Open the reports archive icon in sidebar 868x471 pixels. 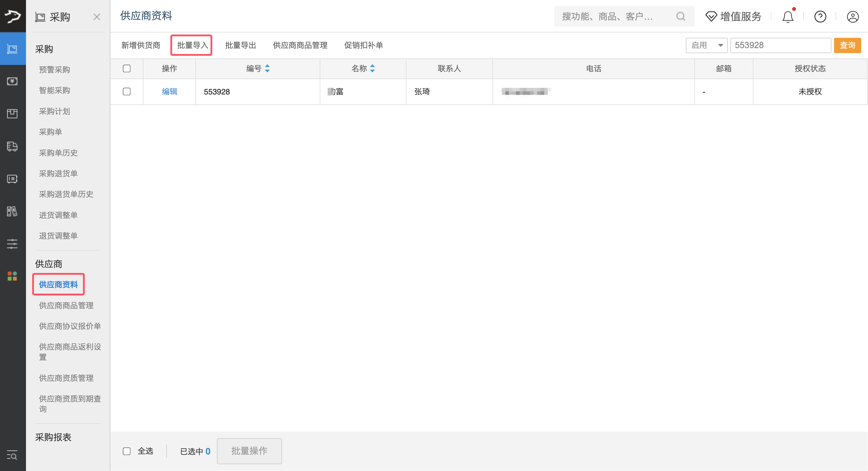12,212
